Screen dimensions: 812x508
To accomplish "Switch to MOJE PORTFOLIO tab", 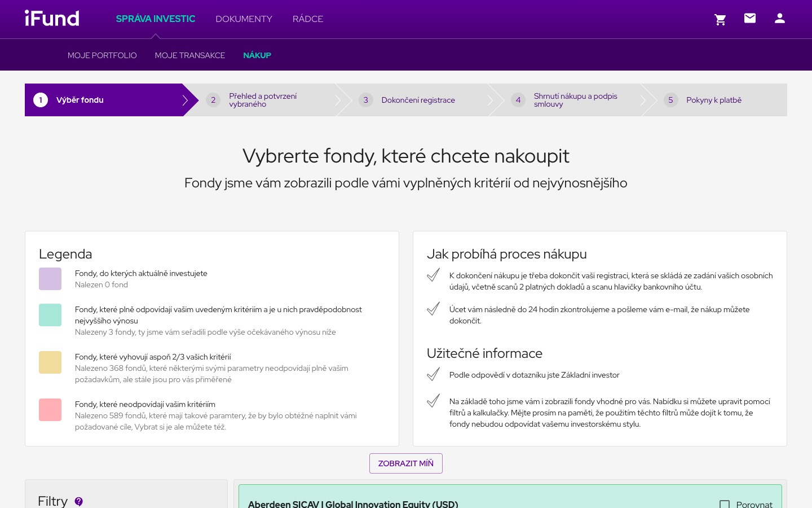I will (102, 55).
